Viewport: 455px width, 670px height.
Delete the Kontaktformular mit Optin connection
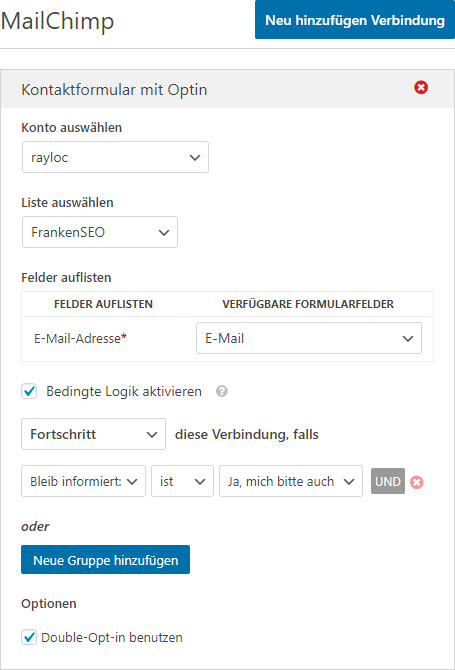click(421, 88)
